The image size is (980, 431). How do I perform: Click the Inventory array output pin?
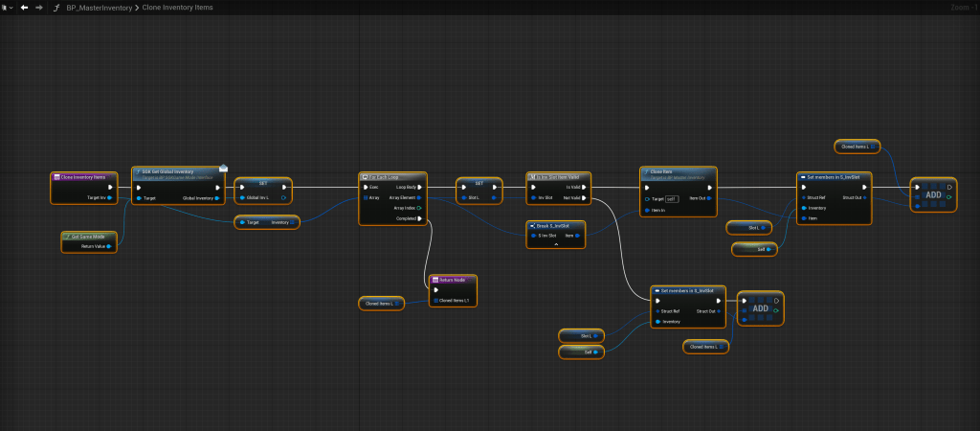click(292, 222)
